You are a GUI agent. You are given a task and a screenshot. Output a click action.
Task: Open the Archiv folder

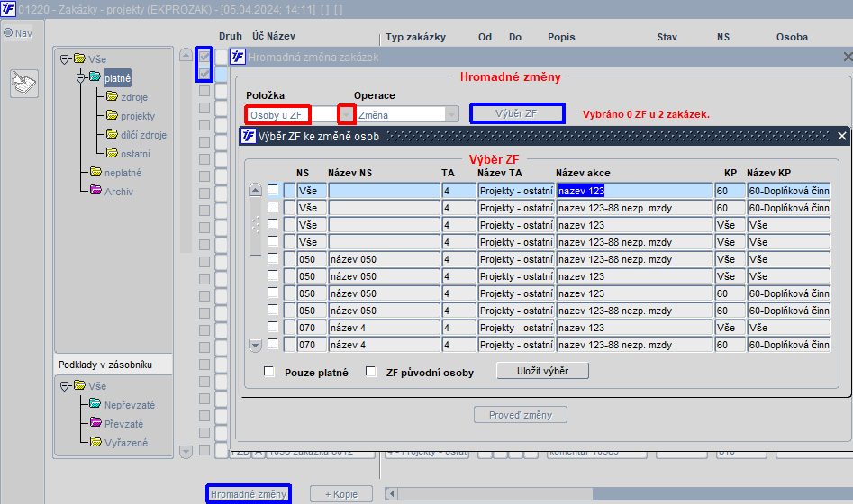pyautogui.click(x=119, y=192)
